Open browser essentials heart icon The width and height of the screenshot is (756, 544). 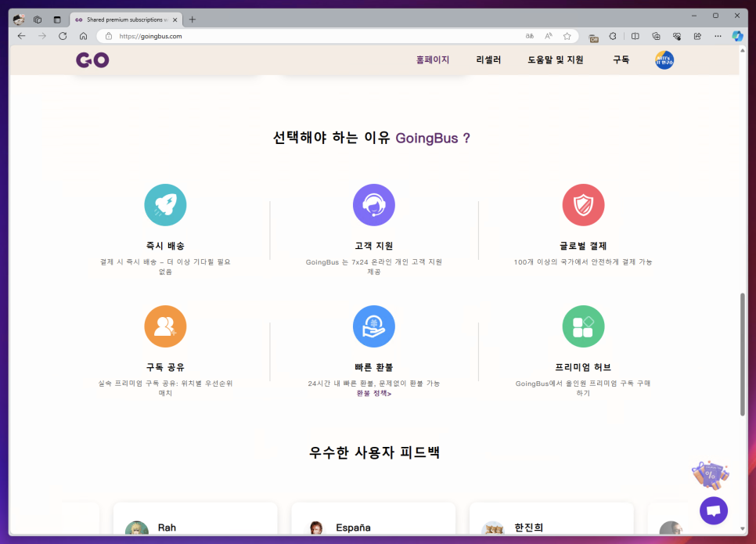[x=677, y=36]
